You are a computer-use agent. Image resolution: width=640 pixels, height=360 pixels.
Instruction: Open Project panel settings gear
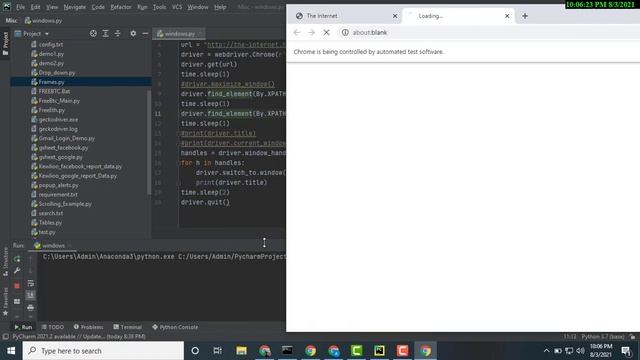click(x=133, y=33)
